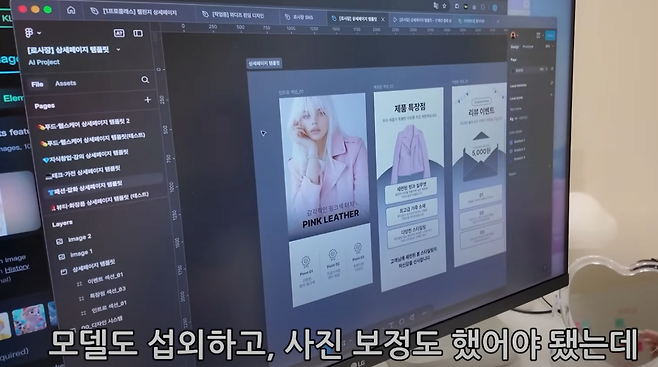Select the image 2 layer

80,238
